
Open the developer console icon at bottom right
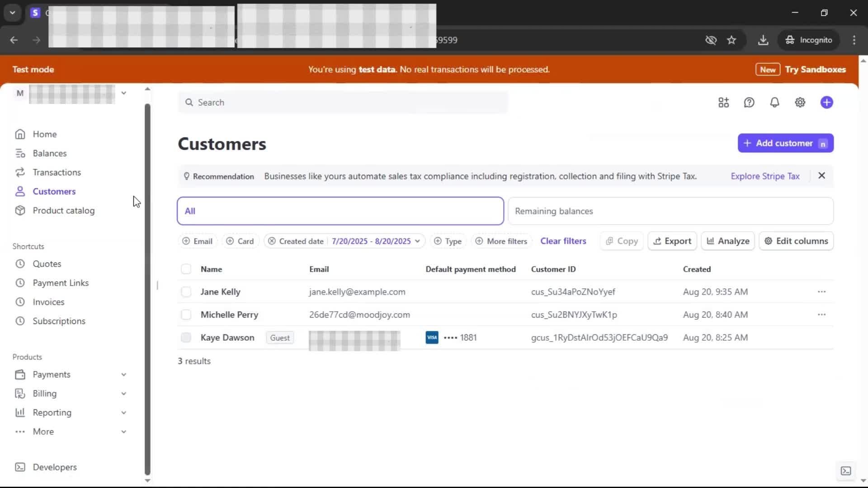[845, 471]
